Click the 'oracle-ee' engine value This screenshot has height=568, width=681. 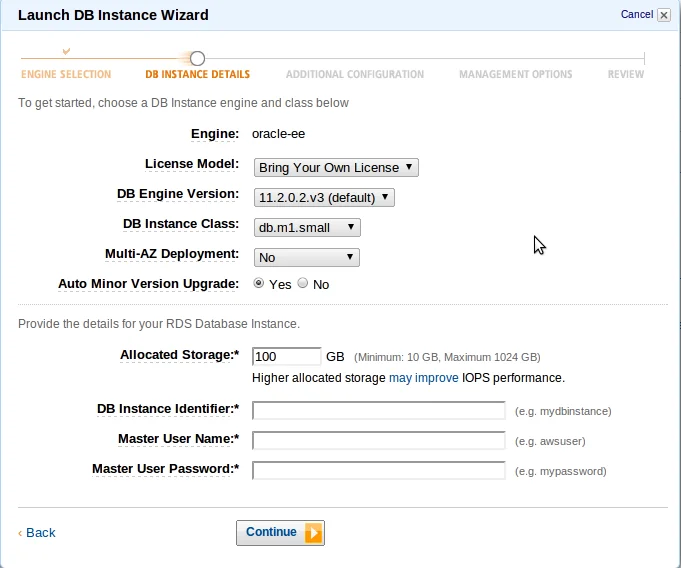click(278, 134)
